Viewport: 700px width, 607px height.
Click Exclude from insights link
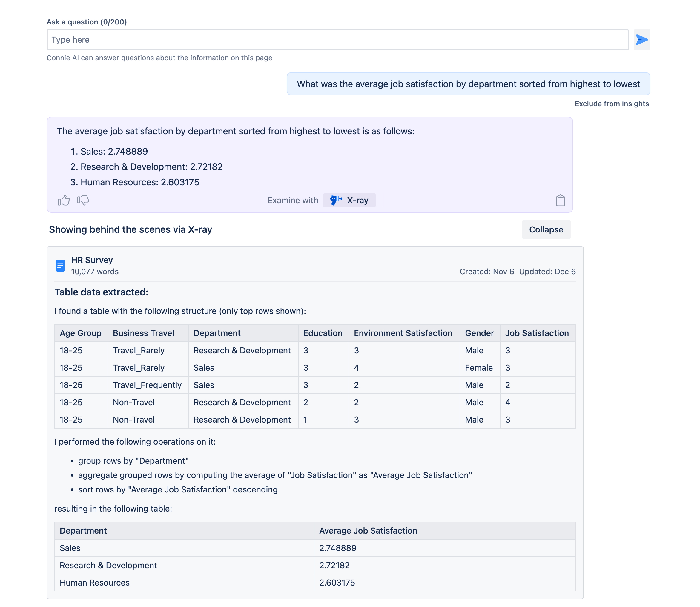(612, 104)
